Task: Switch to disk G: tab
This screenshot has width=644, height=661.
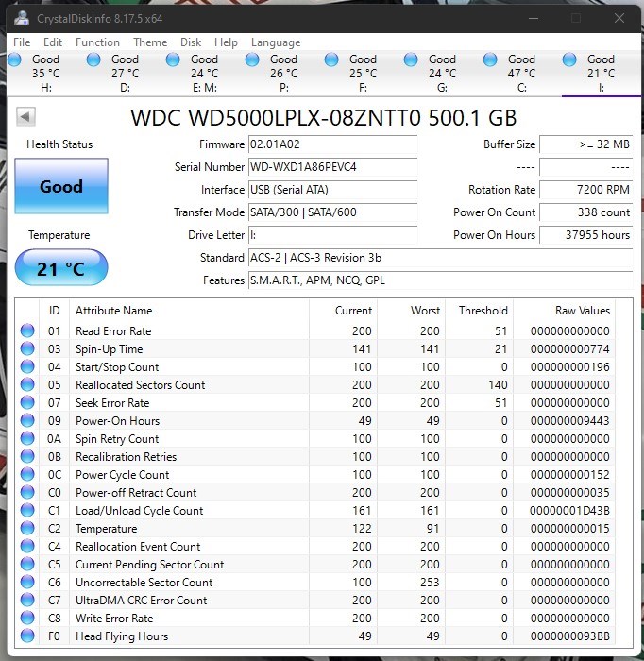Action: (x=443, y=74)
